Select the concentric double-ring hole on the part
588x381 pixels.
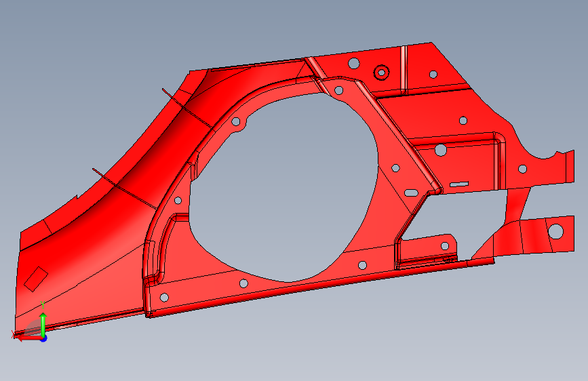pos(381,72)
